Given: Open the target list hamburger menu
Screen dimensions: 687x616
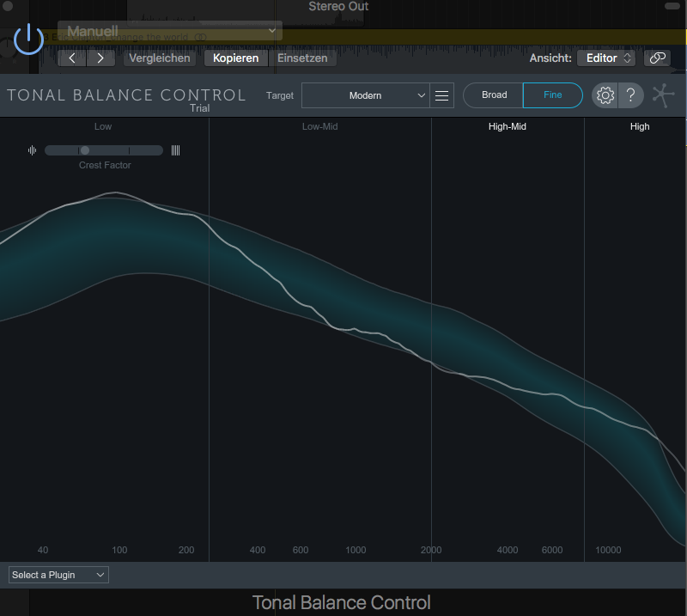Looking at the screenshot, I should pos(442,95).
